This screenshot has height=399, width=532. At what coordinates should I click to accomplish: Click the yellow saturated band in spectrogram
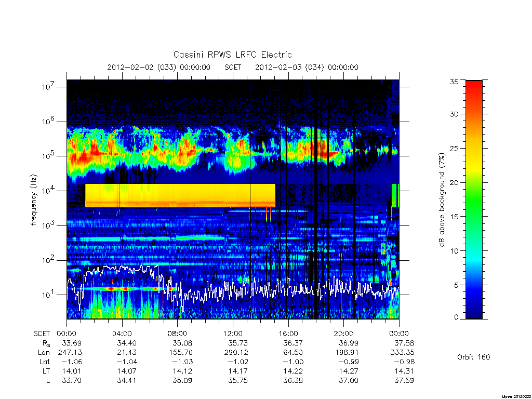(x=180, y=195)
